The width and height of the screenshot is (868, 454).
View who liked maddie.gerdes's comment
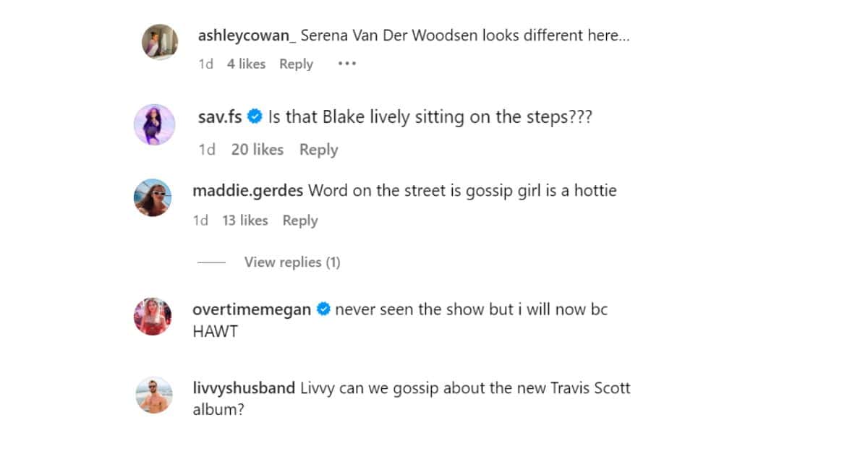(245, 220)
